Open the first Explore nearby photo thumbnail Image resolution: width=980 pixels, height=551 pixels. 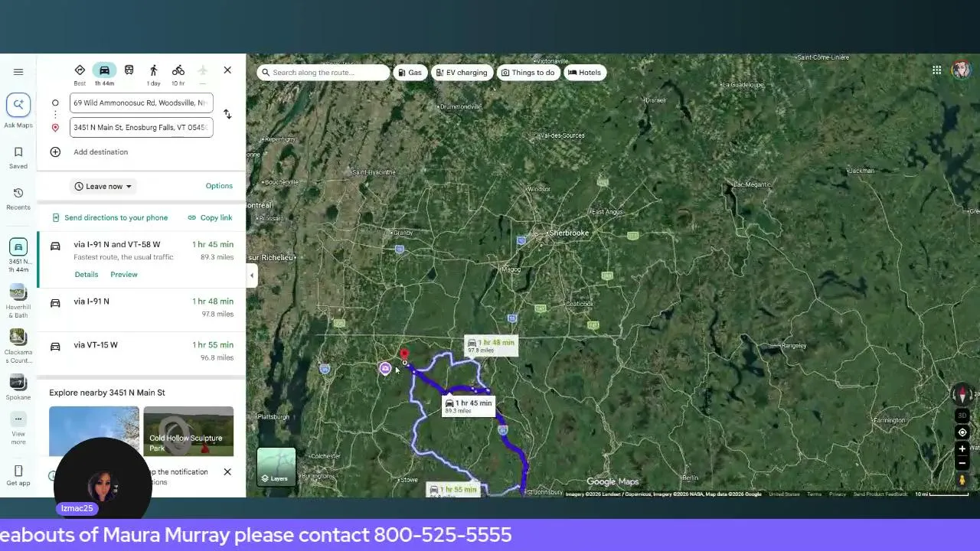pyautogui.click(x=94, y=431)
